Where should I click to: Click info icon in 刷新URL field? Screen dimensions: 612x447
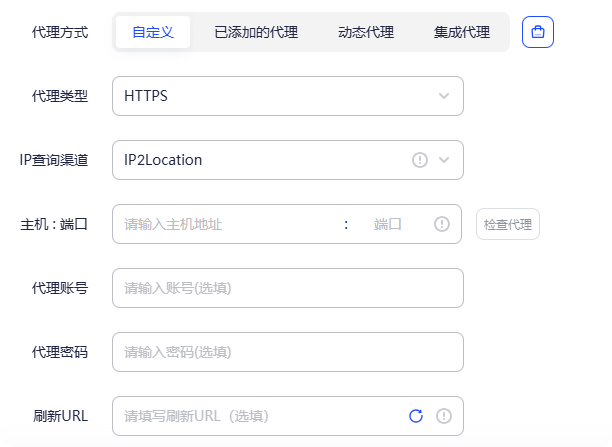(x=443, y=416)
